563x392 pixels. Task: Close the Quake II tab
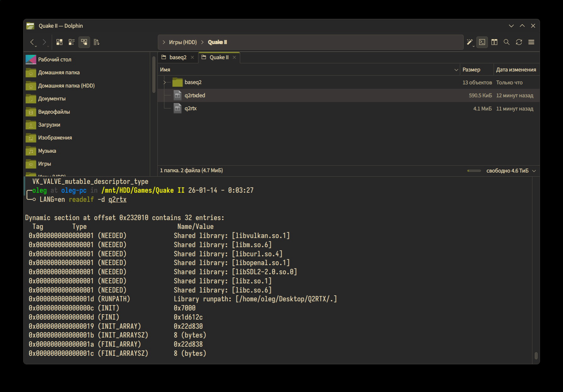(234, 57)
